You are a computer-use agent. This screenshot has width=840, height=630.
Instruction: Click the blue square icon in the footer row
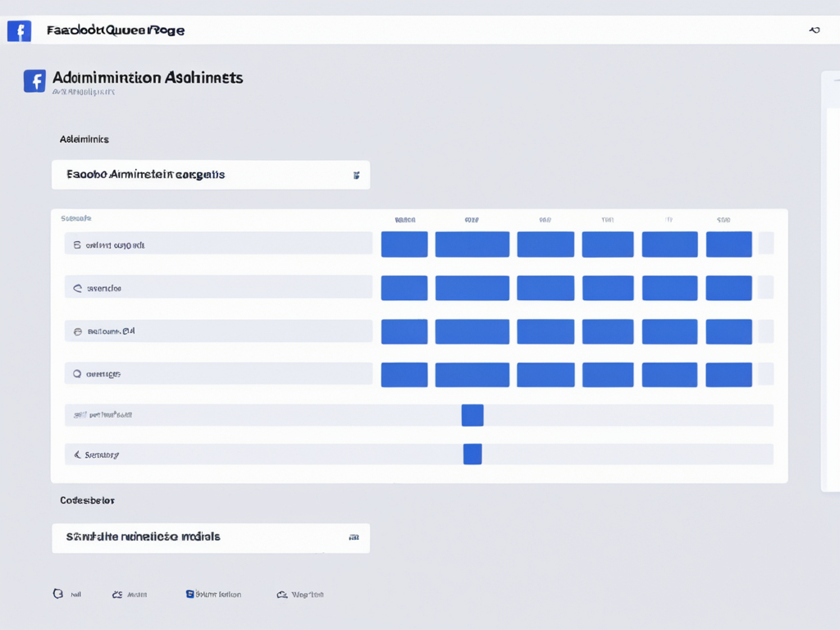click(x=190, y=593)
